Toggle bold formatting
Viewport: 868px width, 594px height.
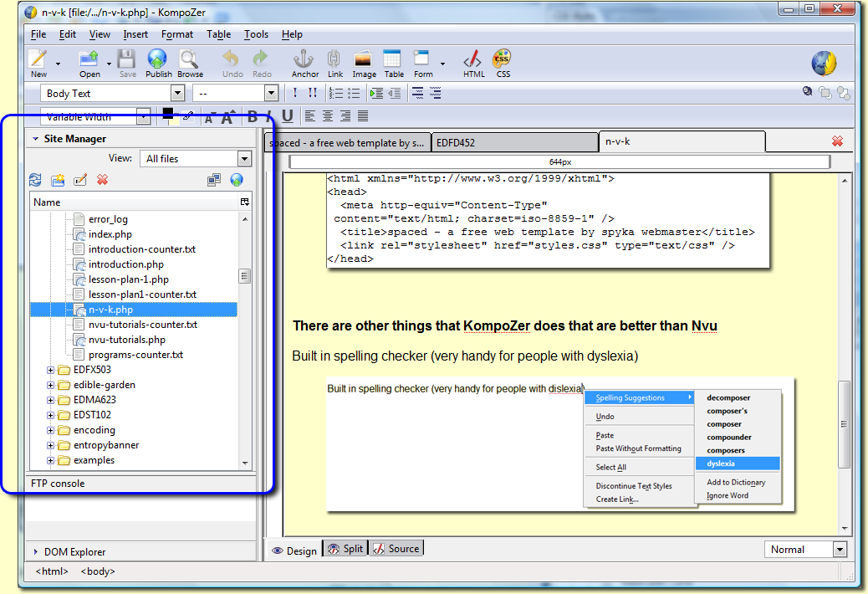tap(253, 116)
